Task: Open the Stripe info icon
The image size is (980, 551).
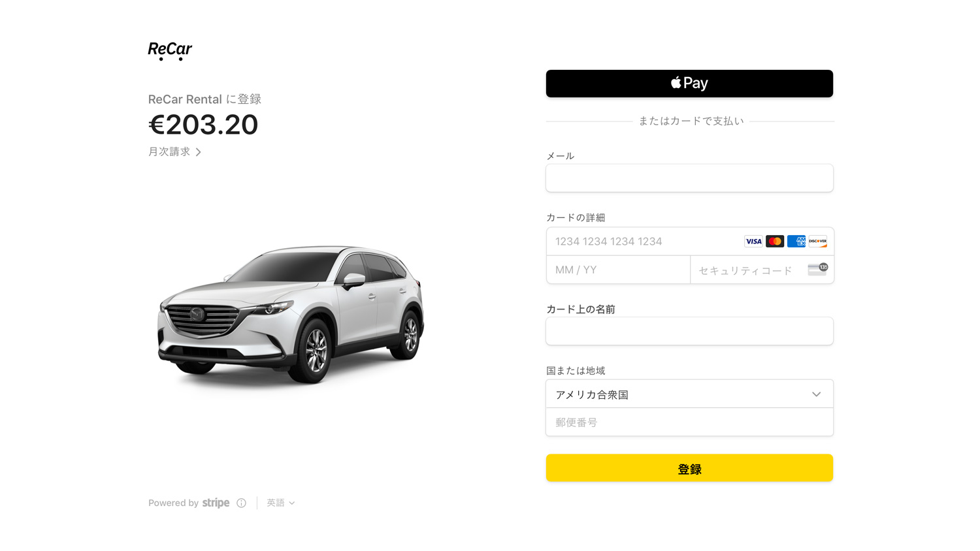Action: (242, 503)
